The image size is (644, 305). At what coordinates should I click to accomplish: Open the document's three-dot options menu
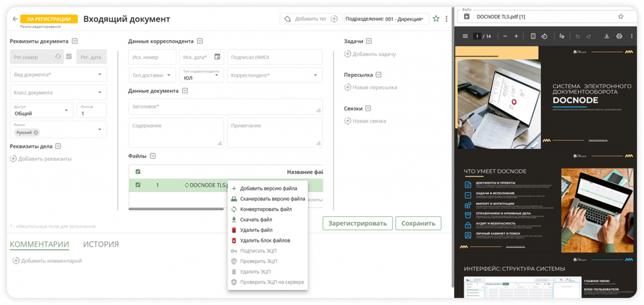tap(447, 19)
